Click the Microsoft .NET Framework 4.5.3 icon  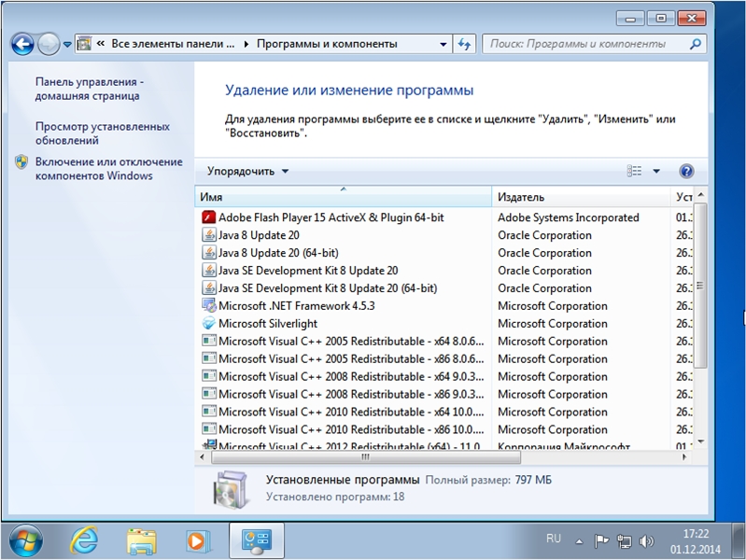tap(208, 305)
